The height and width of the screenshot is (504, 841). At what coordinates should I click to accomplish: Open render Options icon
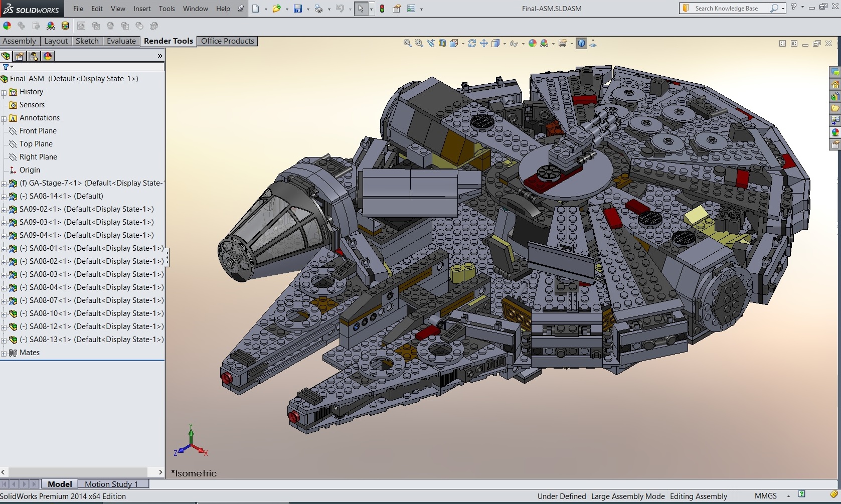click(x=125, y=26)
